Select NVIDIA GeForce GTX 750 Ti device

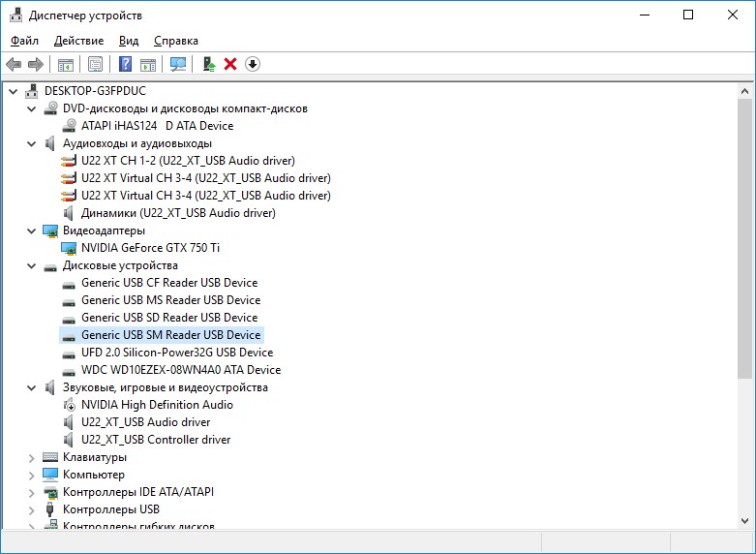pos(150,248)
